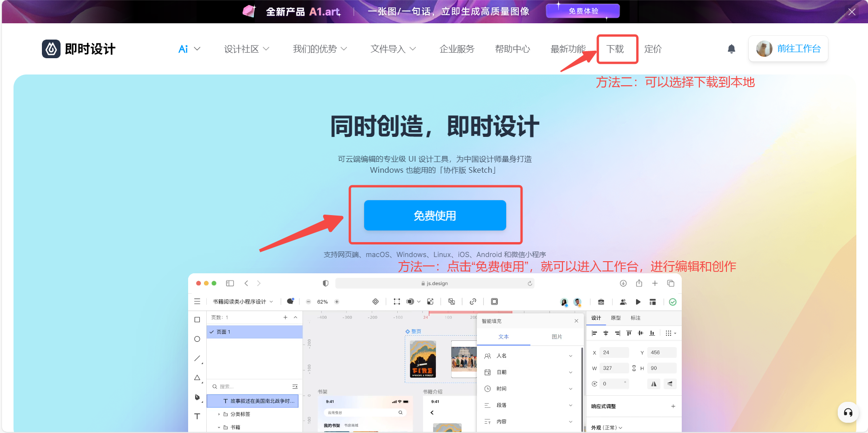
Task: Click the zoom out minus button
Action: click(x=308, y=302)
